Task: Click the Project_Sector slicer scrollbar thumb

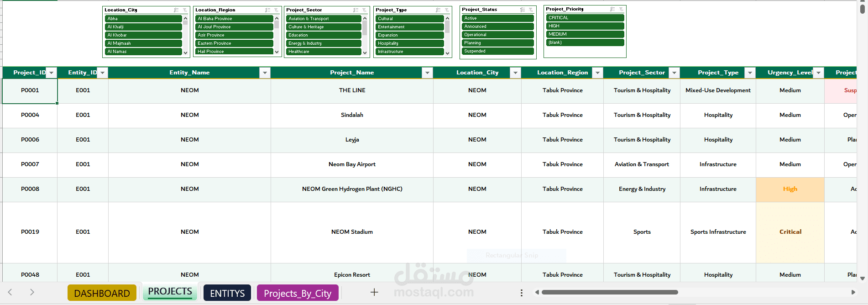Action: [x=365, y=28]
